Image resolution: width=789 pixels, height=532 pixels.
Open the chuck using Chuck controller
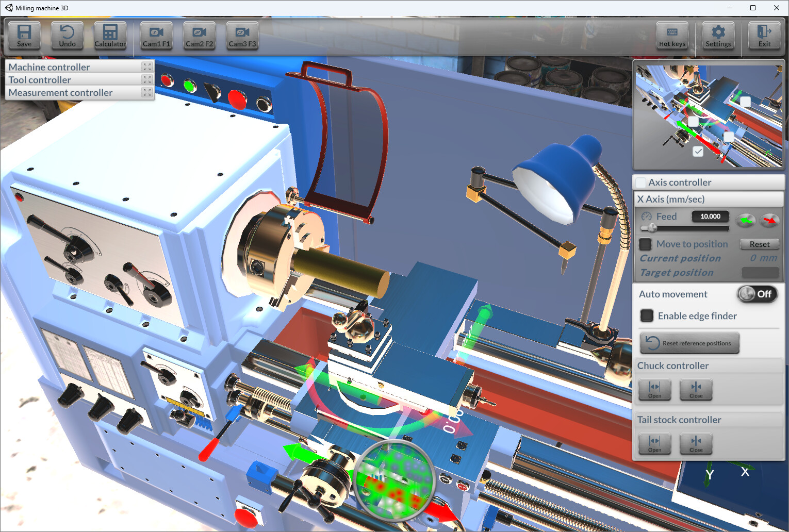[x=654, y=390]
